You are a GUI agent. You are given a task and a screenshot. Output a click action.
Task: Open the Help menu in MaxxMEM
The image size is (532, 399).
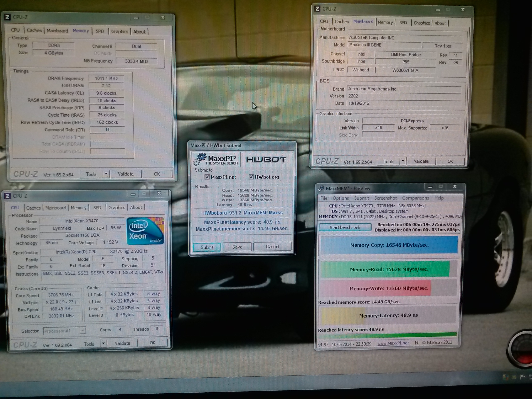(439, 198)
